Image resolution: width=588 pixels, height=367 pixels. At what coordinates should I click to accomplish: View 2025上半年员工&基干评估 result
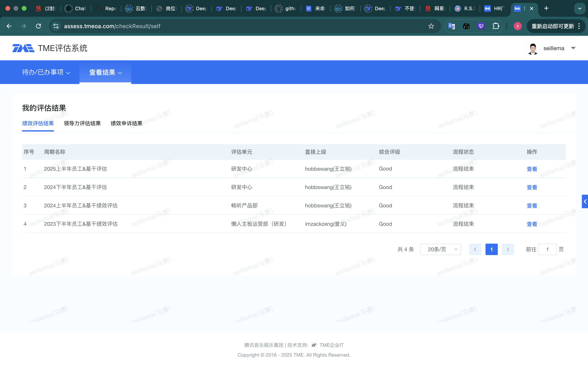click(532, 169)
